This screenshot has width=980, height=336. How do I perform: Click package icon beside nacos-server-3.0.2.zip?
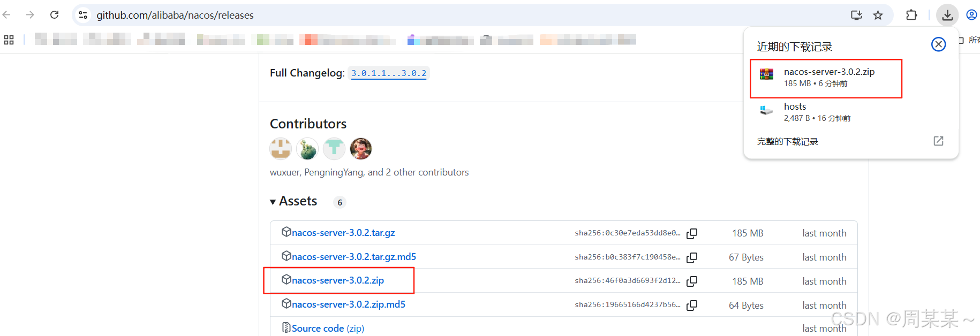[x=287, y=279]
